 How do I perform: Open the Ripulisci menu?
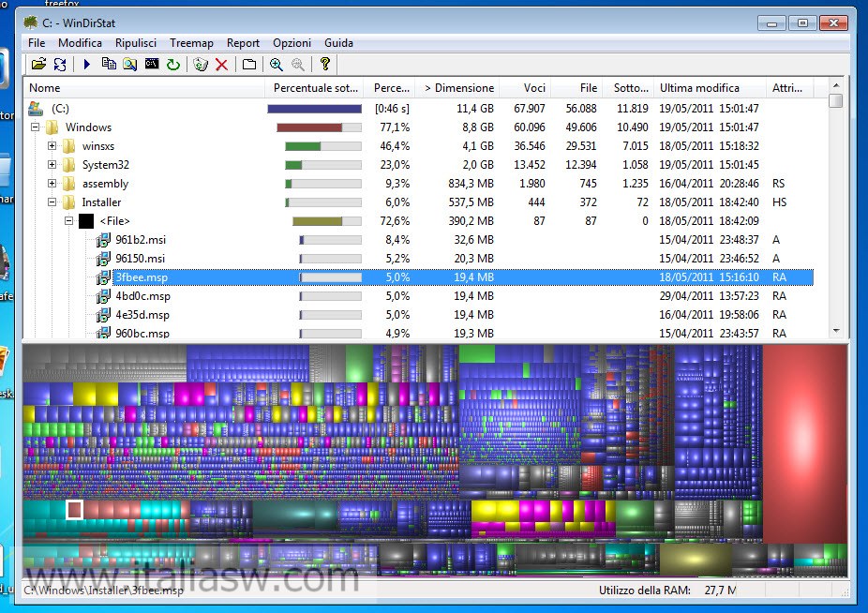(136, 42)
